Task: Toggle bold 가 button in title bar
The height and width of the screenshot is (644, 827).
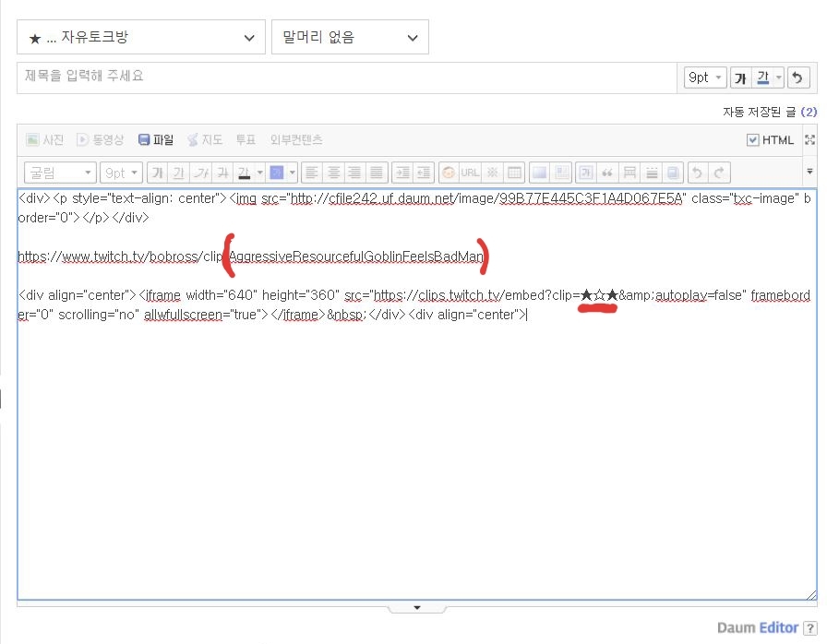Action: click(739, 78)
